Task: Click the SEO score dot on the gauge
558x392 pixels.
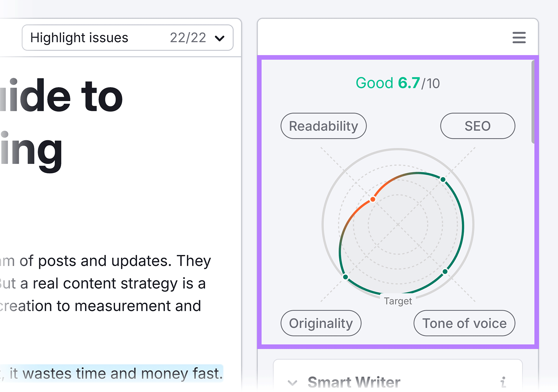Action: (x=443, y=179)
